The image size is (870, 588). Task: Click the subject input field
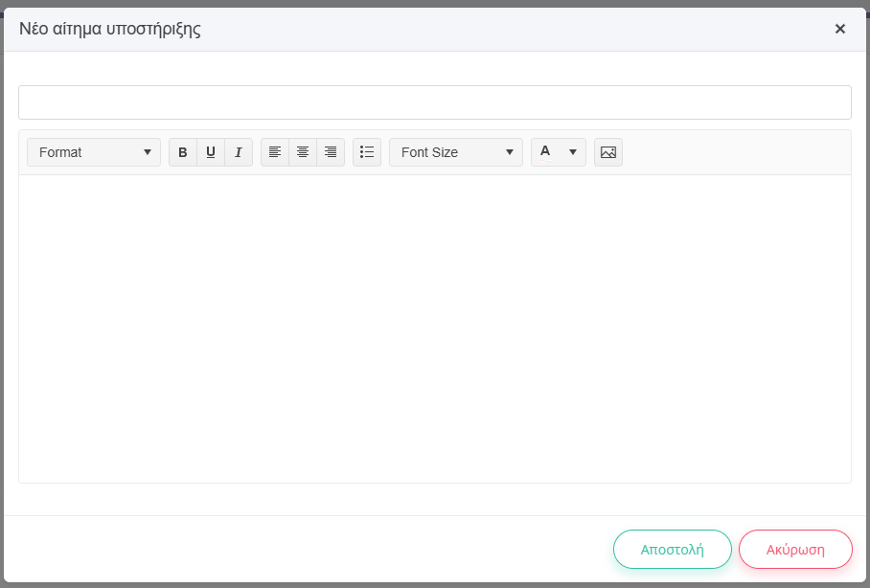click(x=435, y=102)
